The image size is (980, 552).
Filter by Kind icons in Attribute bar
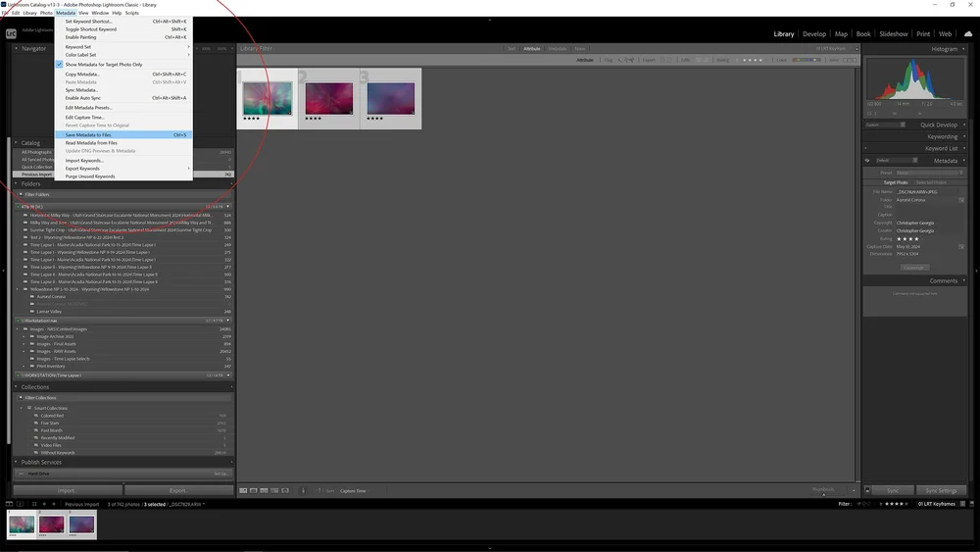[850, 60]
